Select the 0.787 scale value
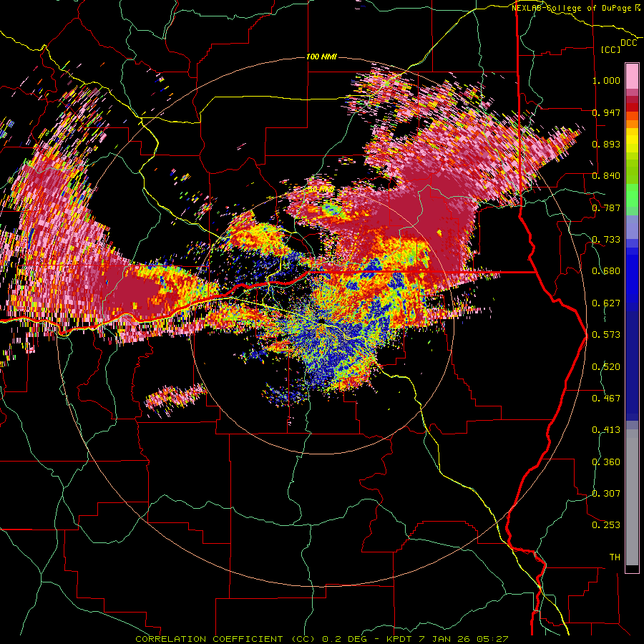Image resolution: width=644 pixels, height=644 pixels. (x=606, y=208)
